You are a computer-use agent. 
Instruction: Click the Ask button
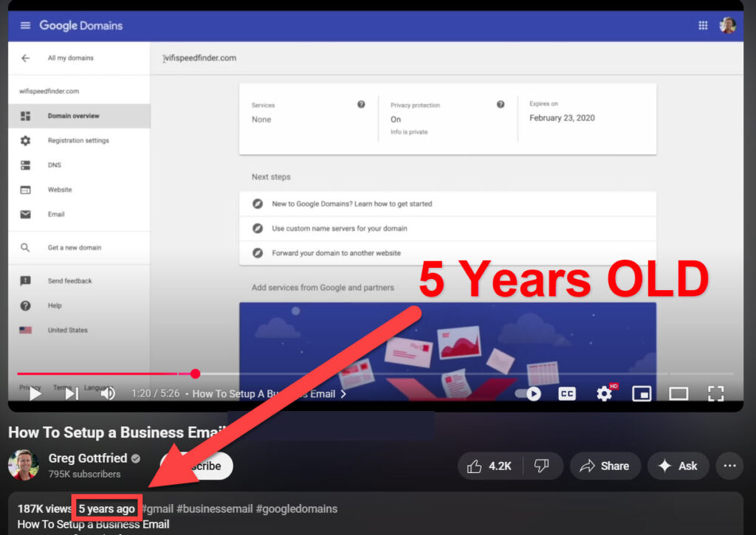pos(678,466)
